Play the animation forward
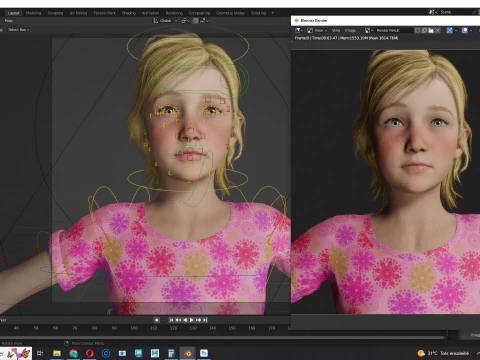The image size is (480, 360). tap(192, 320)
